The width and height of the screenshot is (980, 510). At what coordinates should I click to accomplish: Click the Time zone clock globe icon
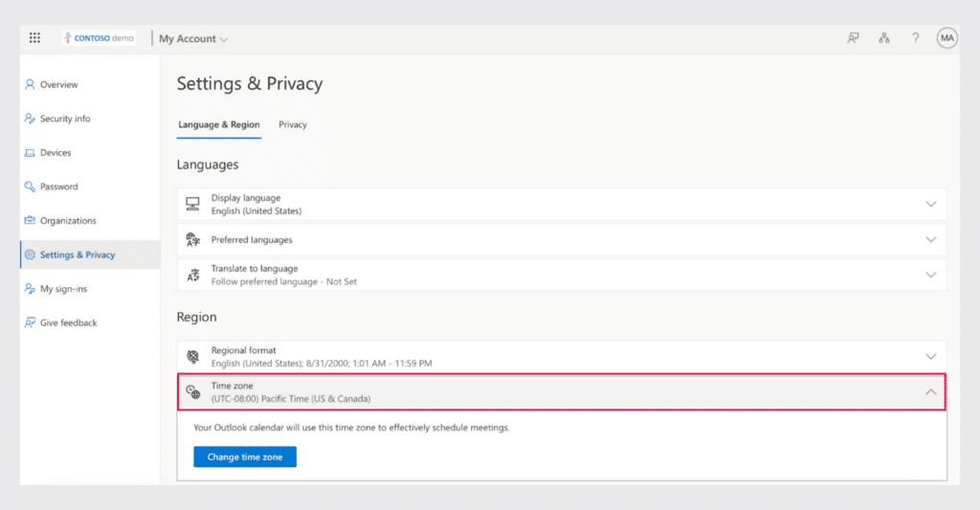point(193,392)
